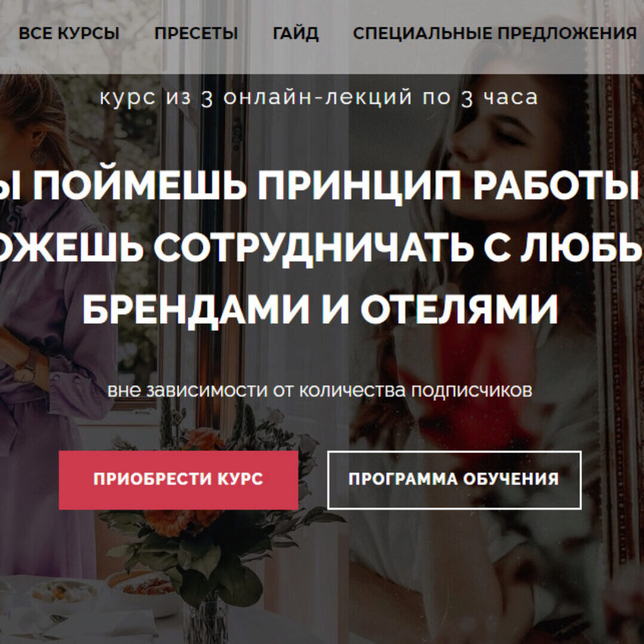Click subtitle about 3 онлайн-лекций по 3 часа
This screenshot has height=644, width=644.
(318, 98)
